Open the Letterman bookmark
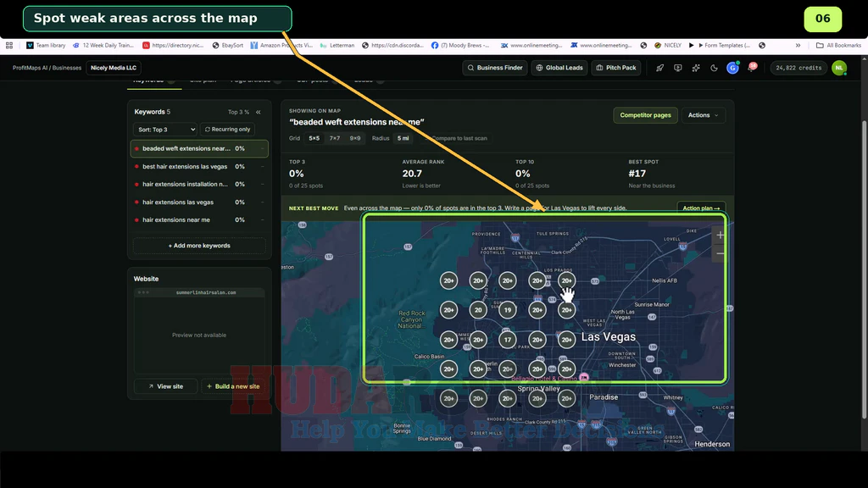This screenshot has height=488, width=868. pos(337,46)
